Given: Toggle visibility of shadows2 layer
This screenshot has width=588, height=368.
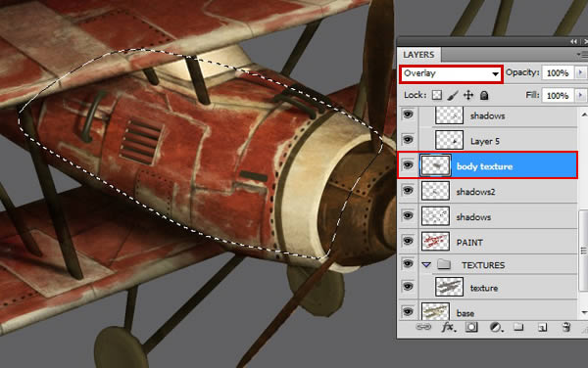Looking at the screenshot, I should [x=408, y=190].
